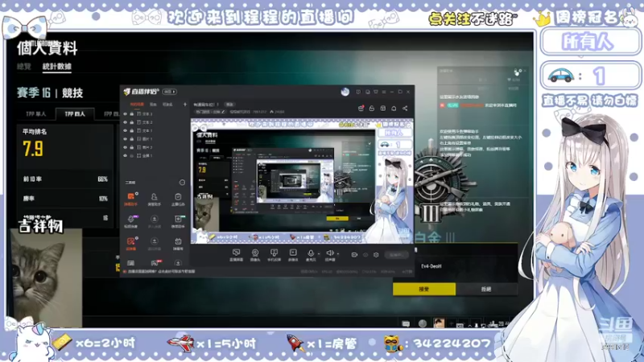This screenshot has height=362, width=644.
Task: Click the avatar icon in Windows taskbar
Action: pos(439,323)
